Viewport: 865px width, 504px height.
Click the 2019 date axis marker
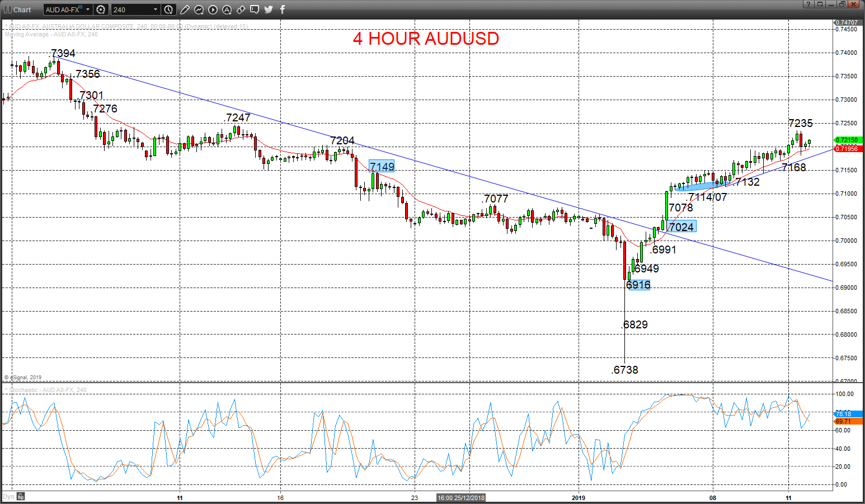(579, 498)
